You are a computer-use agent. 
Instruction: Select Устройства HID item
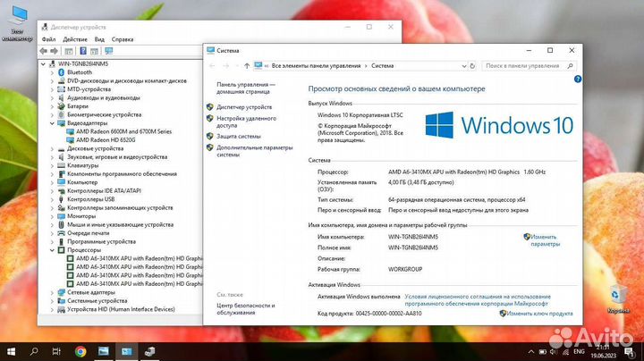click(x=121, y=309)
